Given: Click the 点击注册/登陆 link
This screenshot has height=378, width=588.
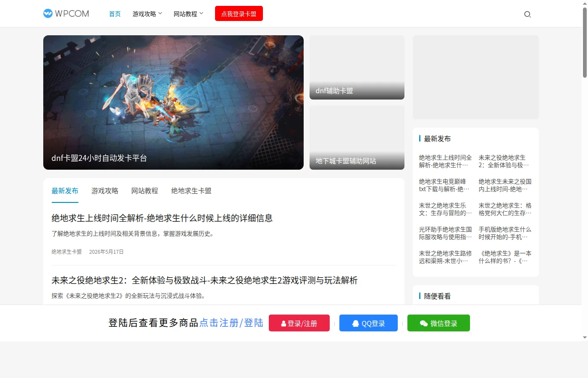Looking at the screenshot, I should 231,323.
